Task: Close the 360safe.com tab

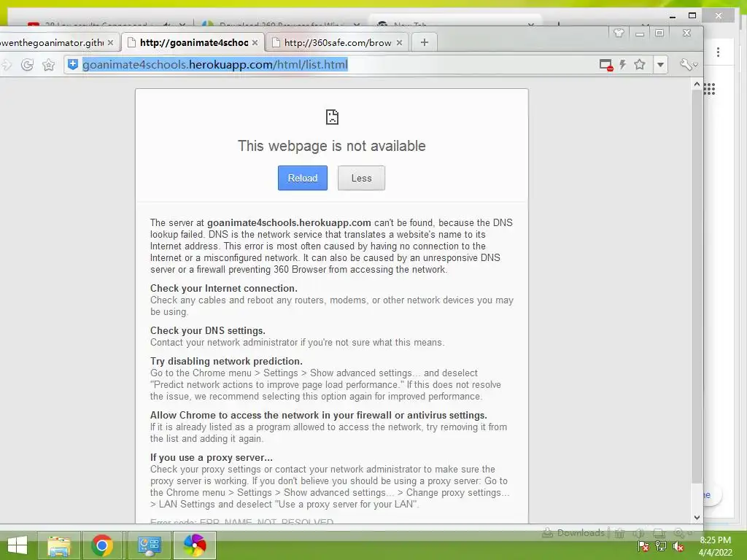Action: coord(399,42)
